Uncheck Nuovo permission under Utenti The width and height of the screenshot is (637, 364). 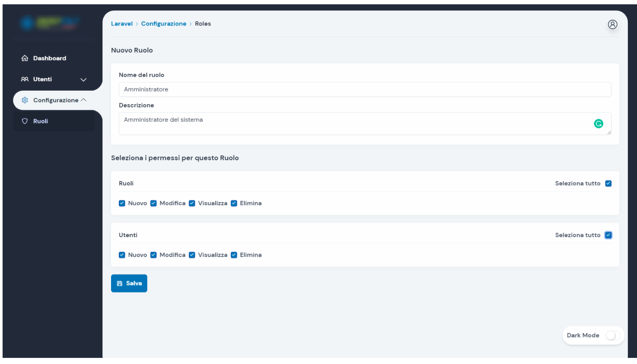coord(122,255)
